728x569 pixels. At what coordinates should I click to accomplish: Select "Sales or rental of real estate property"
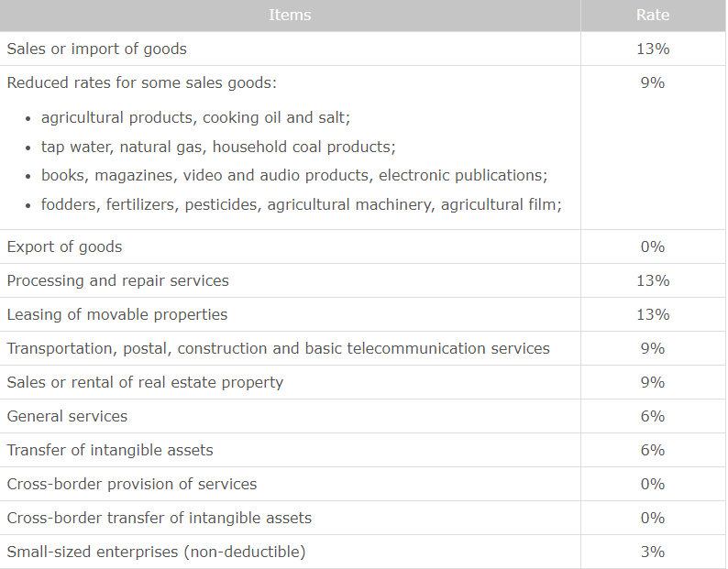(x=145, y=382)
